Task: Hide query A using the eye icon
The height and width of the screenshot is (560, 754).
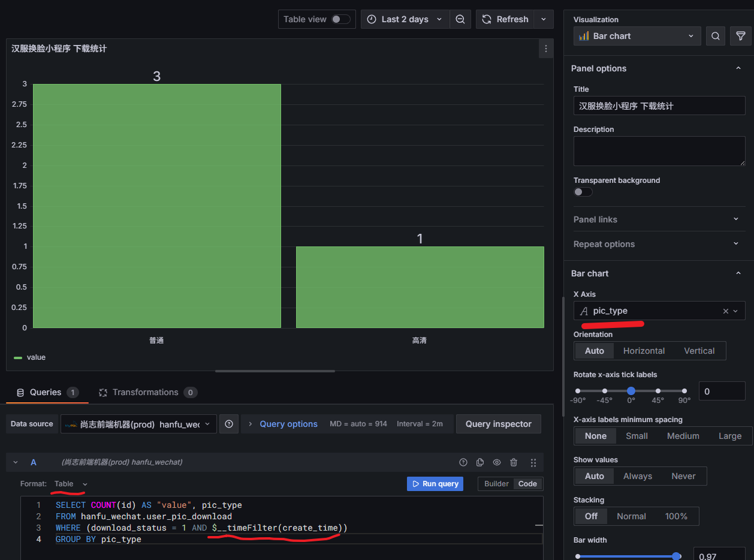Action: [497, 462]
